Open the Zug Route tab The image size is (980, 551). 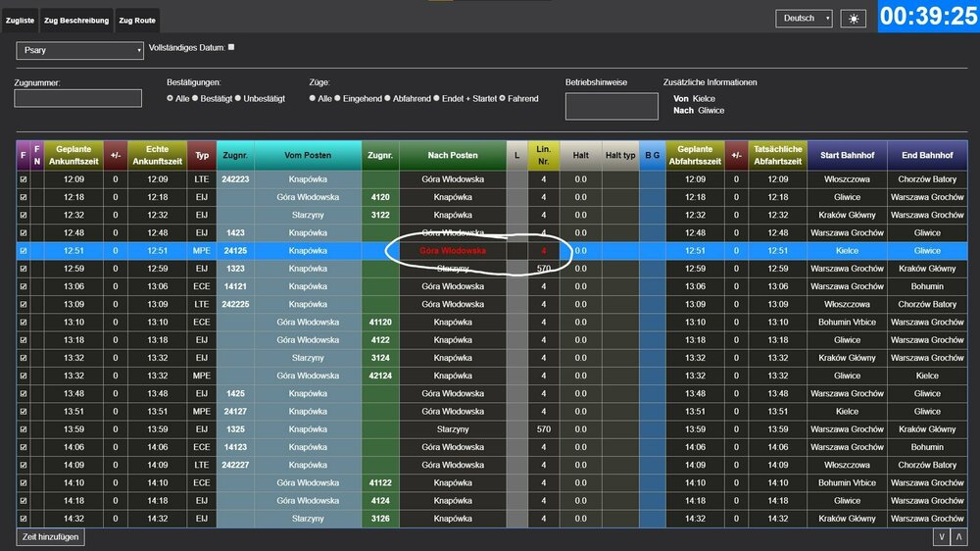click(x=137, y=21)
